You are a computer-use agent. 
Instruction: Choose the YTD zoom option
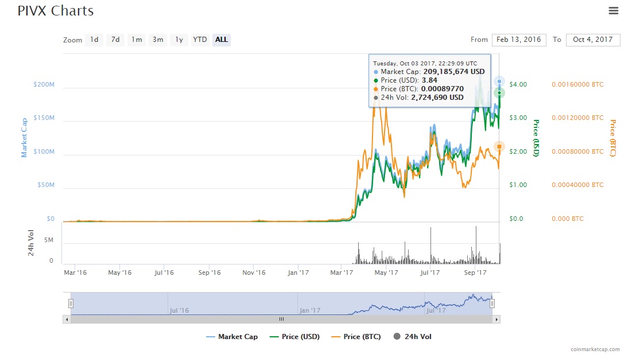pyautogui.click(x=200, y=40)
